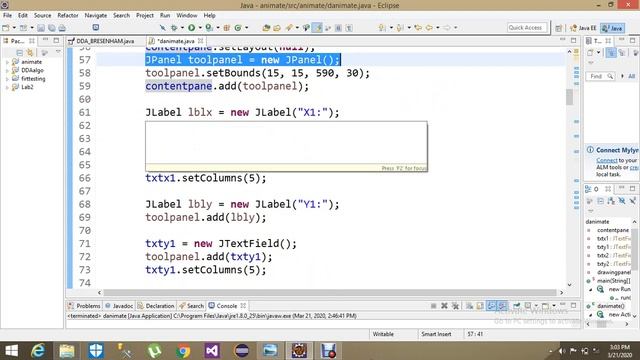Toggle Show Console on Standard Error change
Viewport: 640px width, 360px height.
[x=502, y=306]
